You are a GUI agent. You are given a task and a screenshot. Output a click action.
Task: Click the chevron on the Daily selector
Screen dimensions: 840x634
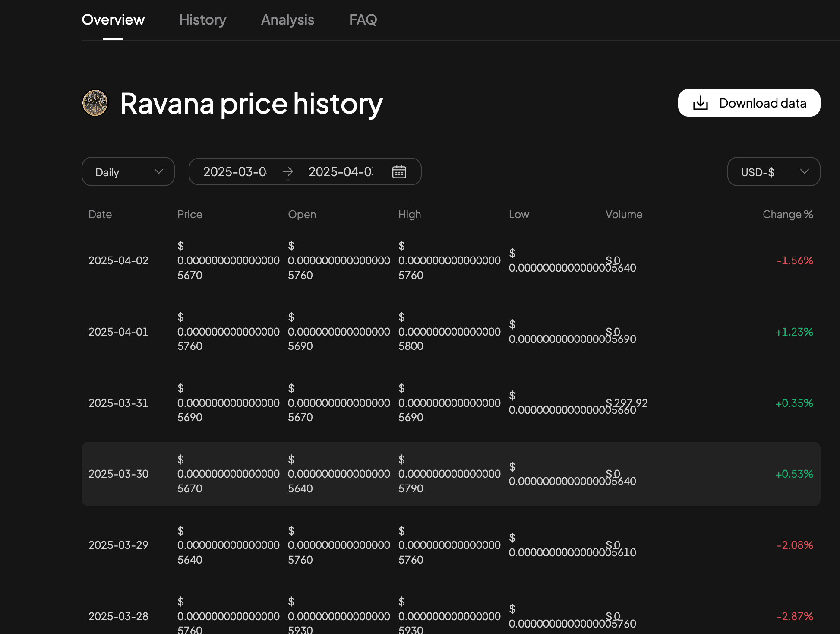(158, 171)
